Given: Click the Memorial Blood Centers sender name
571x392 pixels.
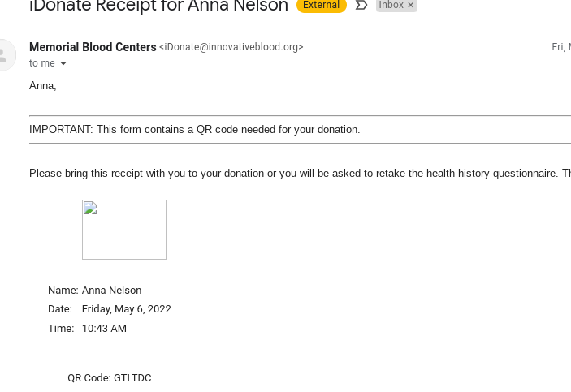Looking at the screenshot, I should pos(93,47).
